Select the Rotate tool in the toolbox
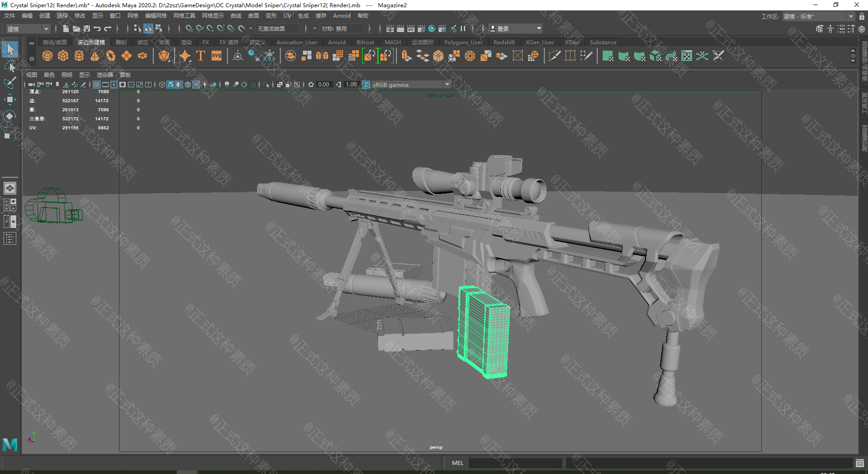This screenshot has height=474, width=868. [9, 116]
